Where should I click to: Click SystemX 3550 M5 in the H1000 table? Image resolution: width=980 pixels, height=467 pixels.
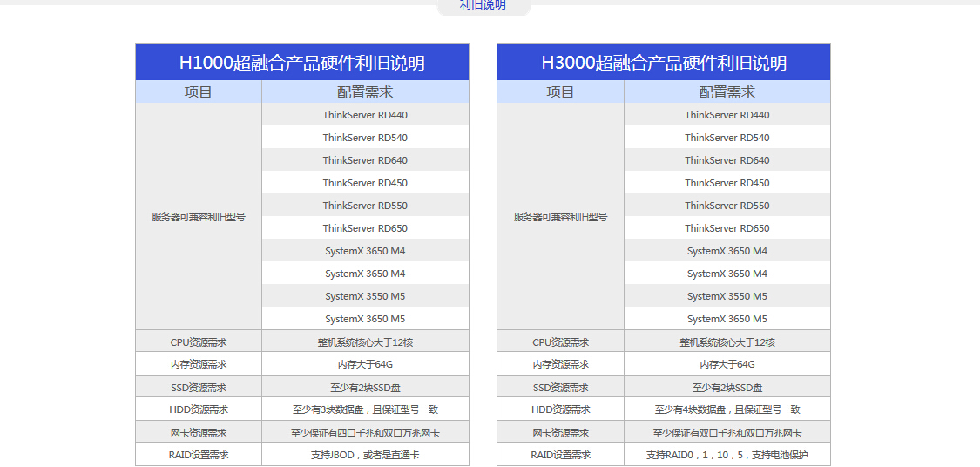[x=365, y=295]
